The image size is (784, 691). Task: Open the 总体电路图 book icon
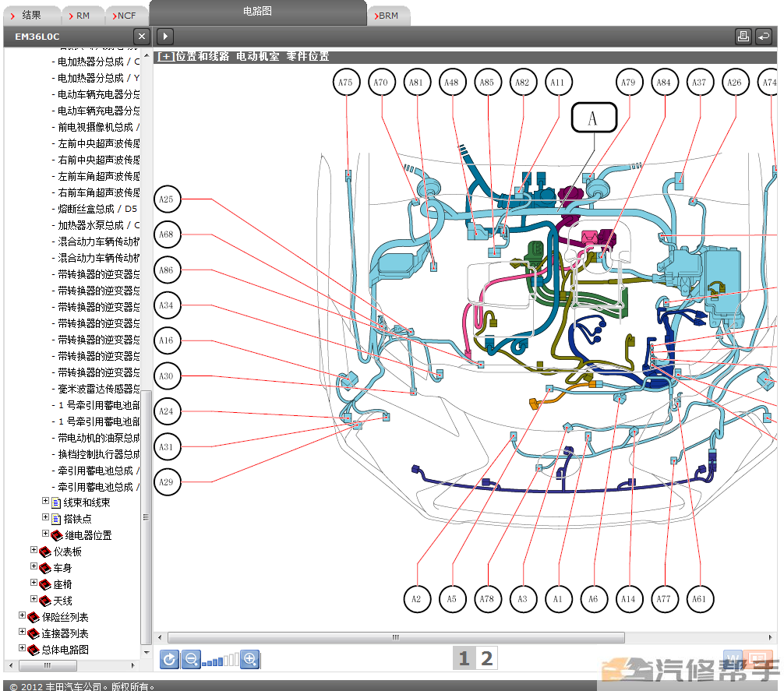[x=34, y=650]
